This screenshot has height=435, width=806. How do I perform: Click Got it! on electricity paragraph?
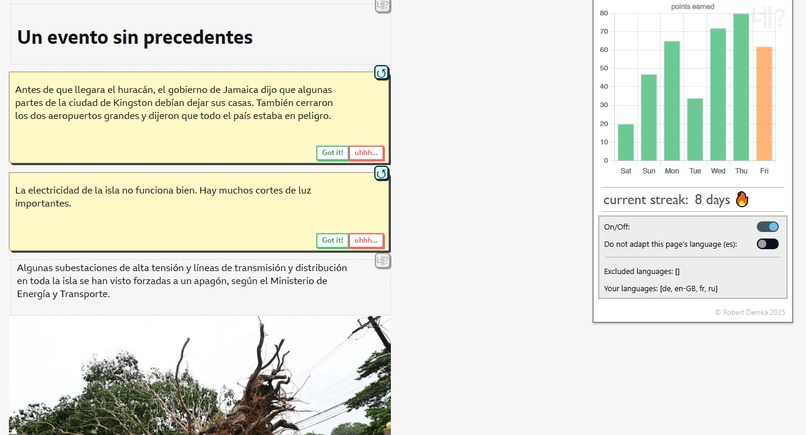333,240
